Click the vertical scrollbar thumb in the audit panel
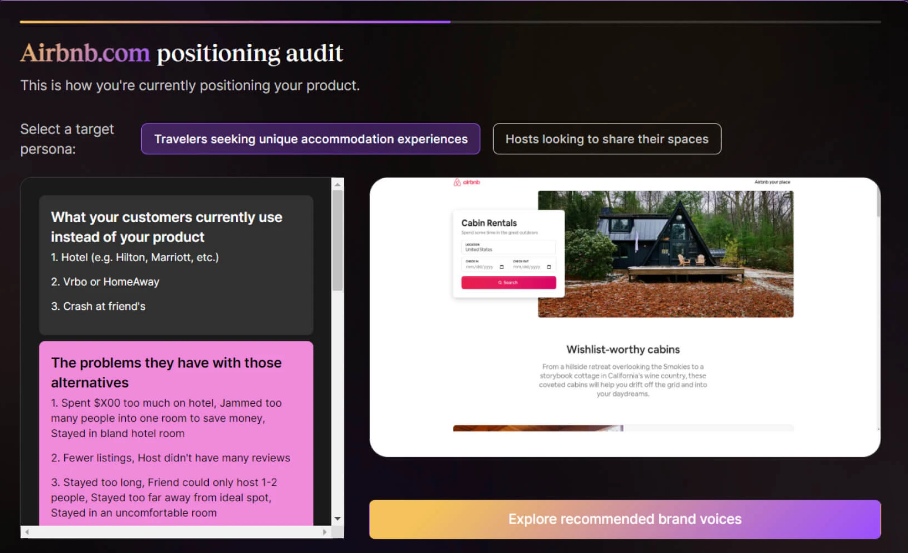The image size is (908, 553). [338, 240]
